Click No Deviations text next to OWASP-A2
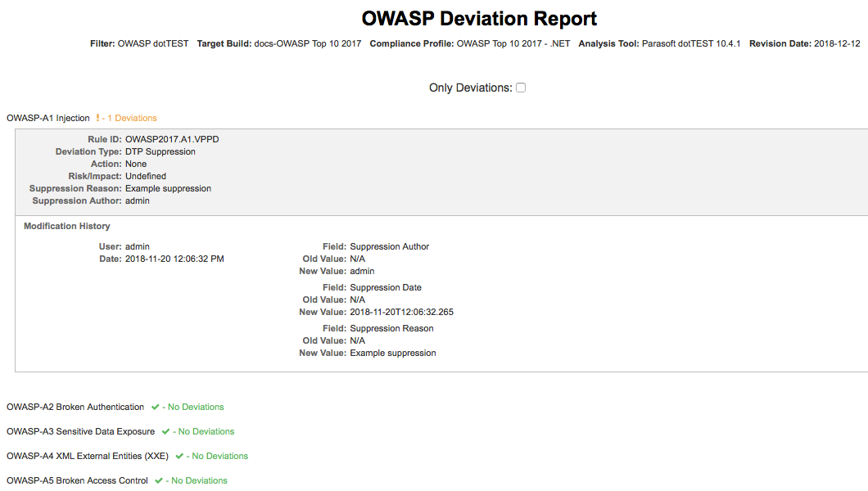This screenshot has width=868, height=491. click(196, 407)
